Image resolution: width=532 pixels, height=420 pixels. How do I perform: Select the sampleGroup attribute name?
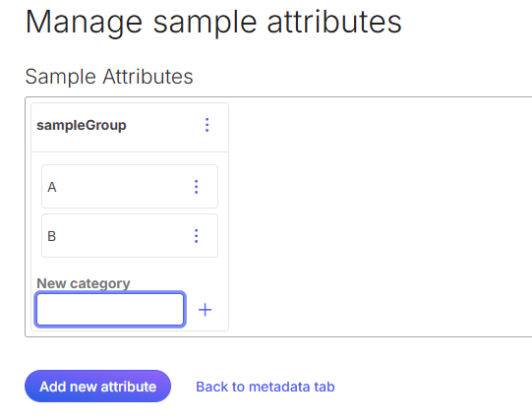[x=82, y=125]
